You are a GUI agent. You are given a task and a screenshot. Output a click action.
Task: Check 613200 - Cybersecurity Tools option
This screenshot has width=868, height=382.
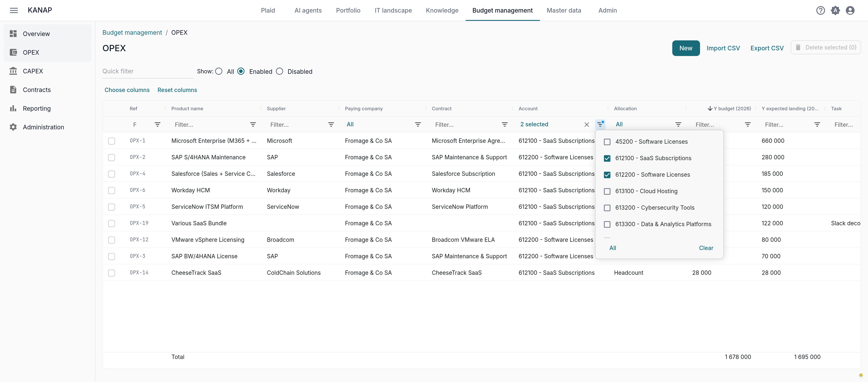[607, 208]
